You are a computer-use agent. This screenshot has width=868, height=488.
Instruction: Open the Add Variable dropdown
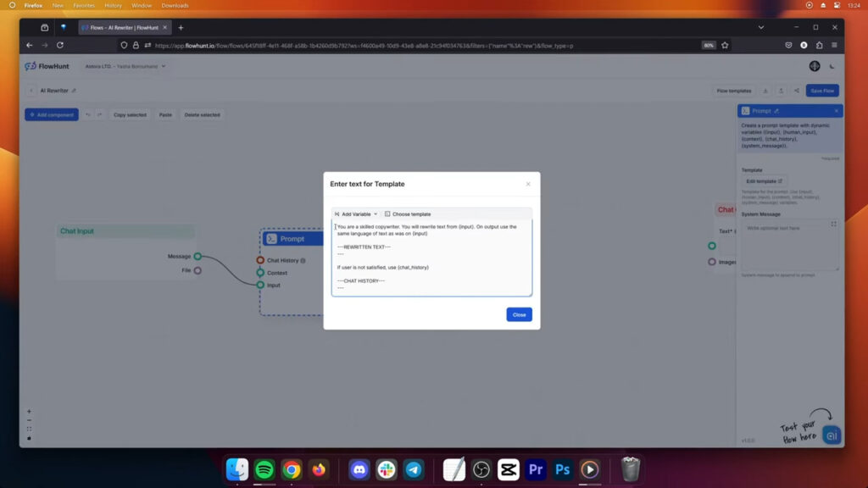tap(356, 214)
